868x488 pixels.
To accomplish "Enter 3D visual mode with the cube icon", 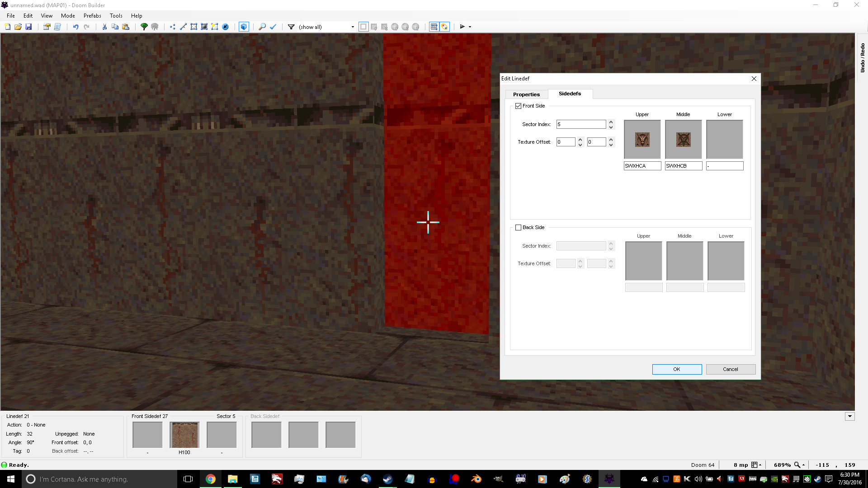I will tap(244, 27).
